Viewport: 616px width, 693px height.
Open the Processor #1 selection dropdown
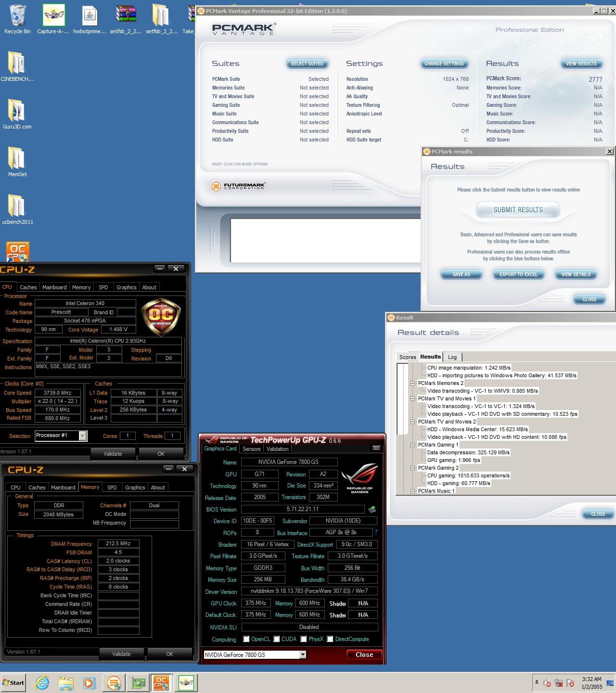[x=82, y=436]
